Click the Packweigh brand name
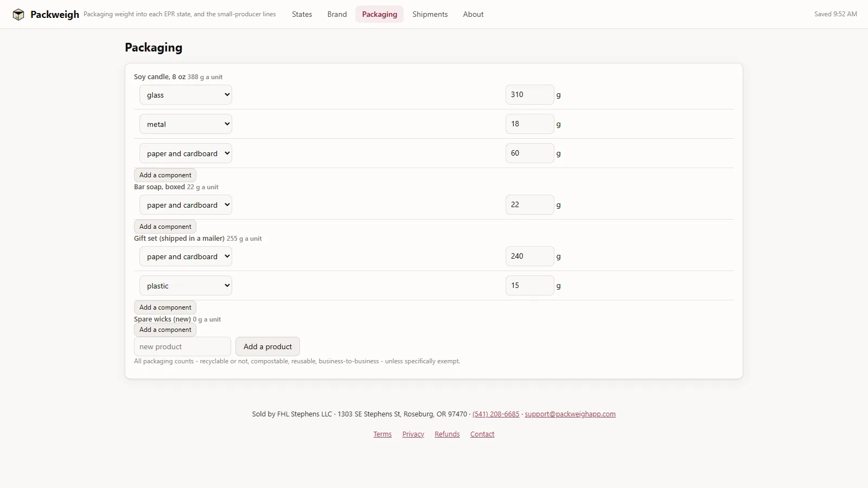The height and width of the screenshot is (488, 868). coord(55,15)
